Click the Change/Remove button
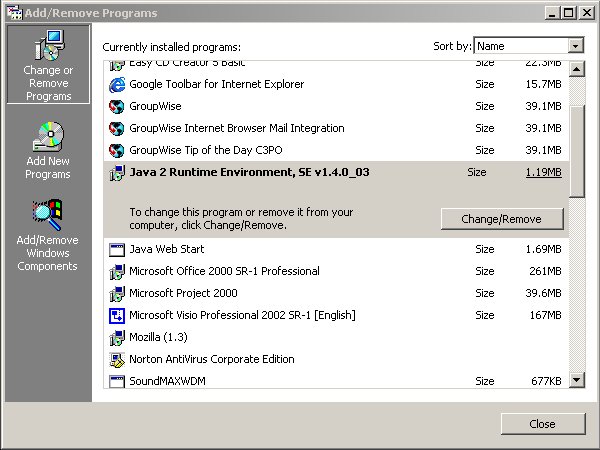Screen dimensions: 600x450 point(502,219)
